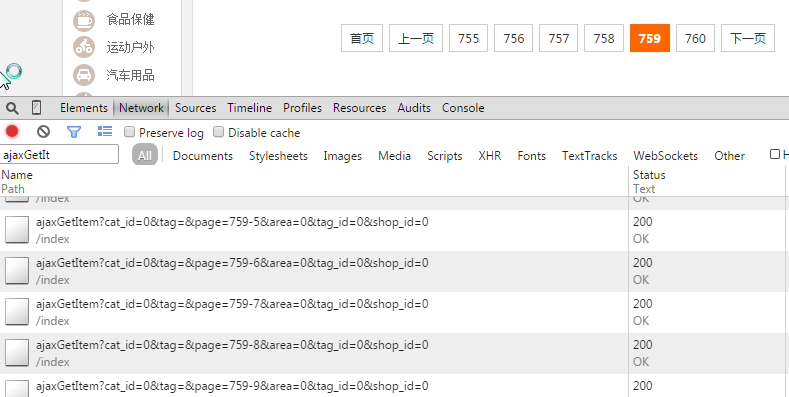Go to page 756

pos(513,38)
